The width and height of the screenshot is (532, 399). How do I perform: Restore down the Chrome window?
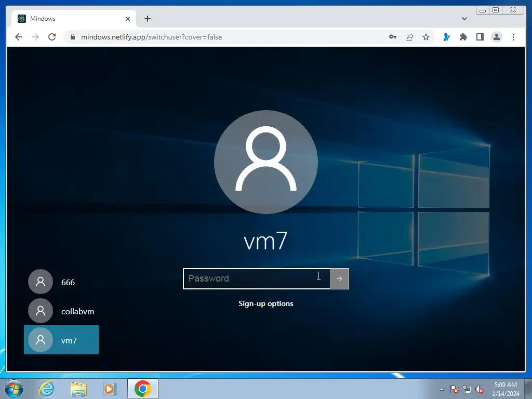tap(495, 10)
